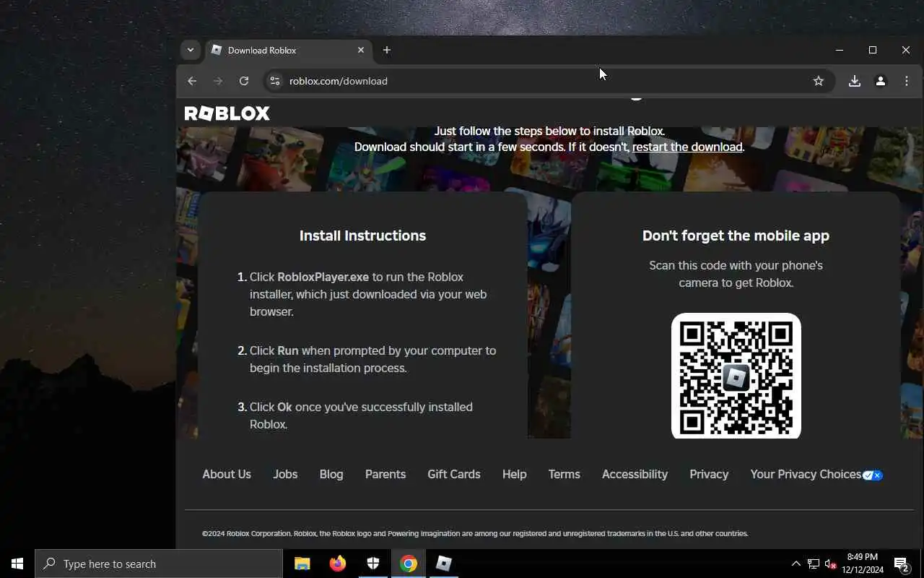Open the Roblox app in the taskbar
The image size is (924, 578).
(444, 564)
